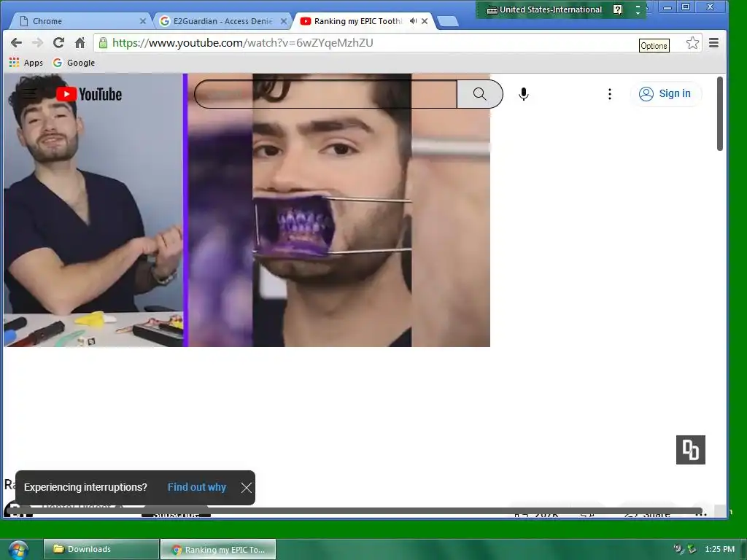Click the YouTube logo
The image size is (747, 560).
pyautogui.click(x=89, y=94)
